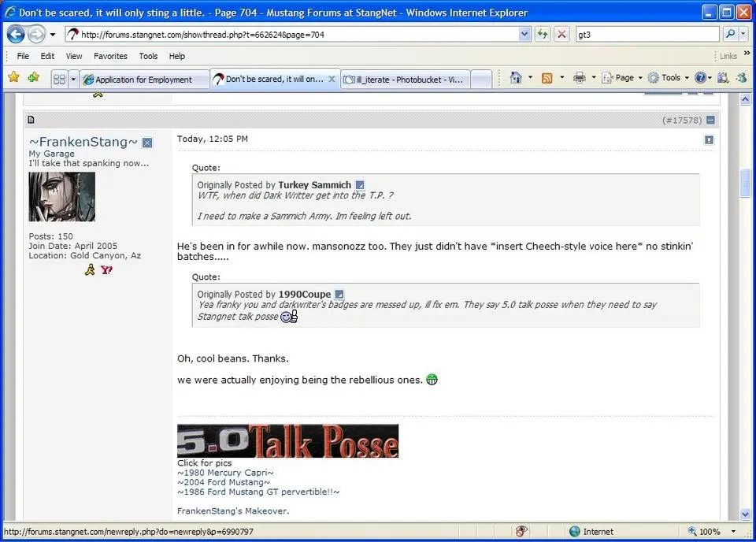The width and height of the screenshot is (756, 542).
Task: Click the Home page icon
Action: pos(516,77)
